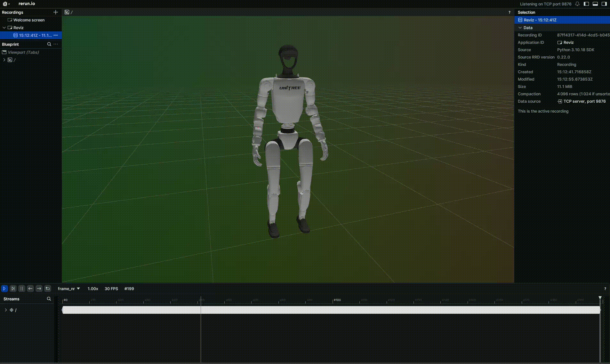Screen dimensions: 610x364
Task: Pause the timeline playback
Action: tap(22, 289)
